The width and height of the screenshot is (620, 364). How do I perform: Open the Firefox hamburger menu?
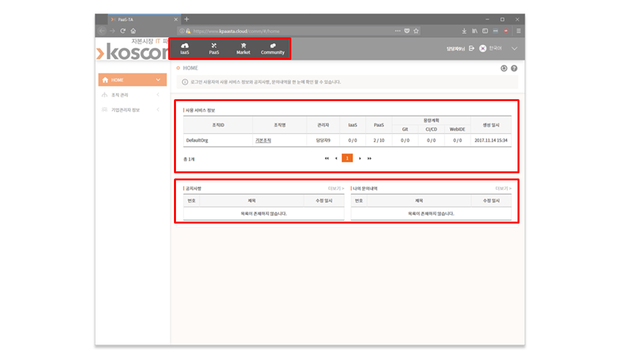click(518, 31)
